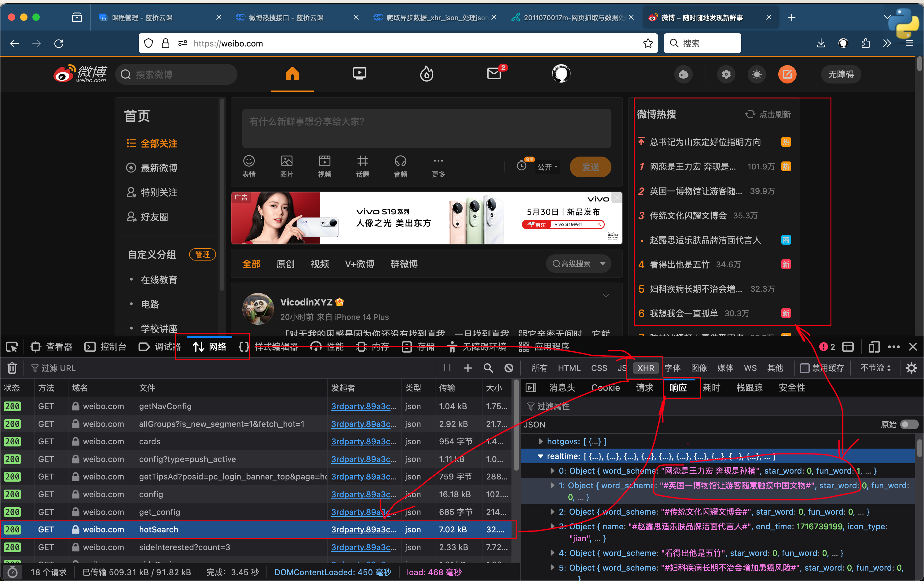This screenshot has height=581, width=924.
Task: Open request blocking icon in network toolbar
Action: (509, 368)
